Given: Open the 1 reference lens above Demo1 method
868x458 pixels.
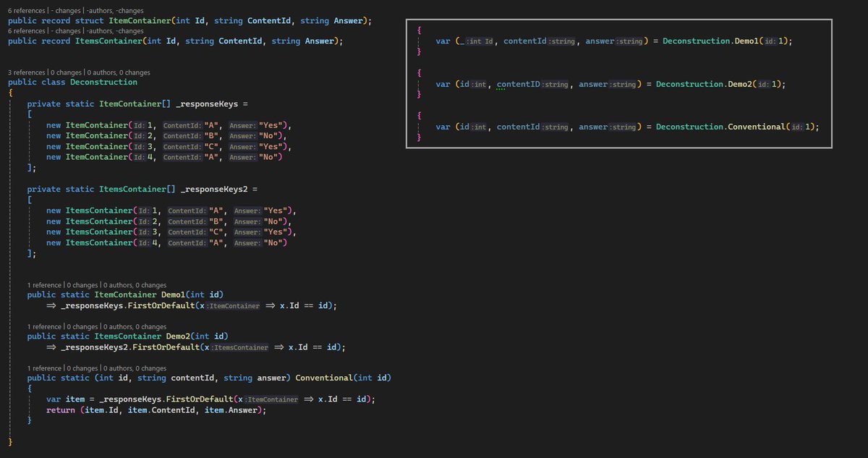Looking at the screenshot, I should tap(45, 285).
